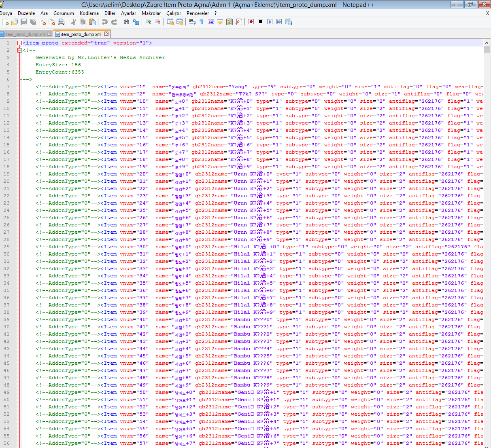This screenshot has height=448, width=491.
Task: Open the Çalıştır menu
Action: [x=174, y=13]
